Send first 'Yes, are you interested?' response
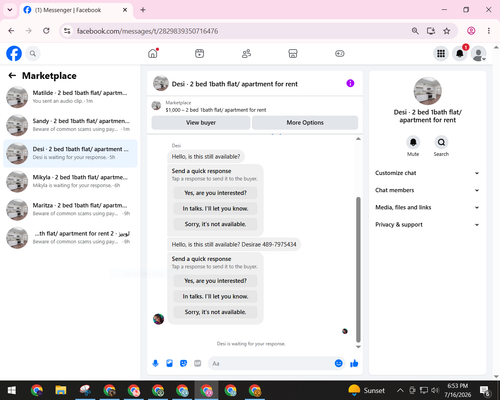 point(215,193)
